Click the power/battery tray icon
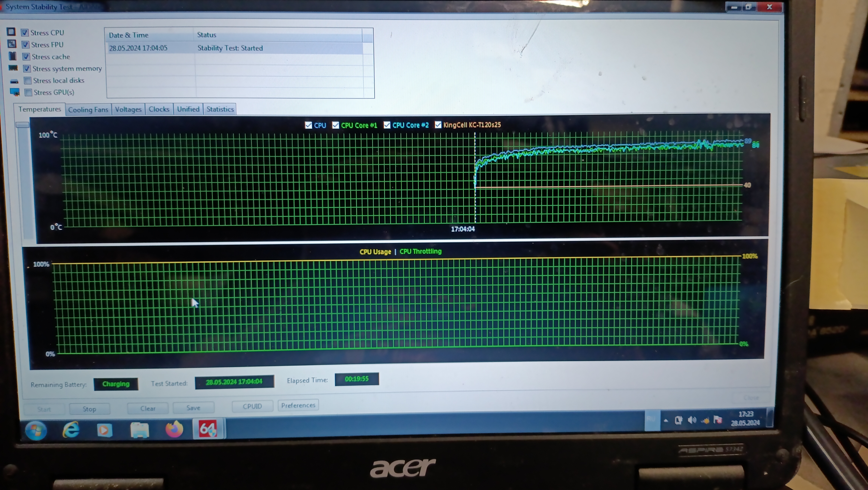Viewport: 868px width, 490px height. click(678, 420)
